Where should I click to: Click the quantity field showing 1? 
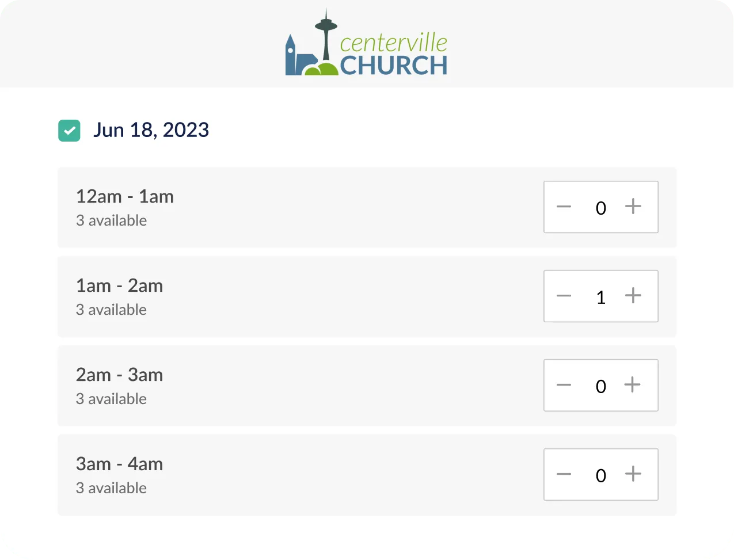click(600, 296)
